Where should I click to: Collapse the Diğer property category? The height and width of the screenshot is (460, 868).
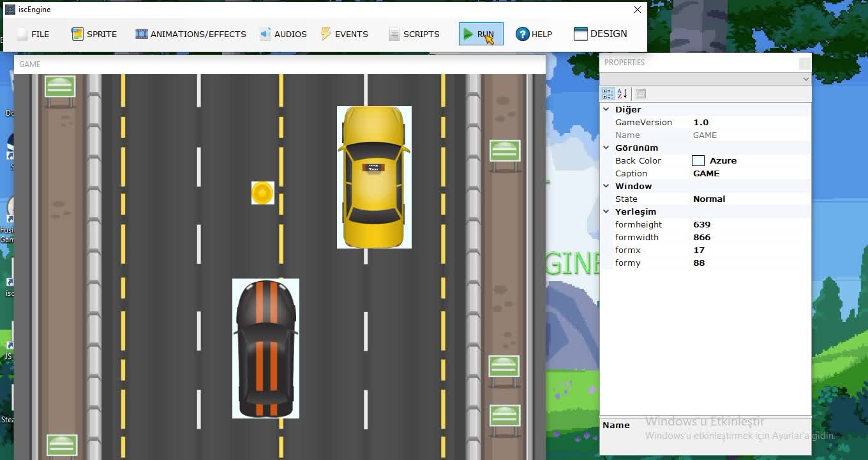606,109
